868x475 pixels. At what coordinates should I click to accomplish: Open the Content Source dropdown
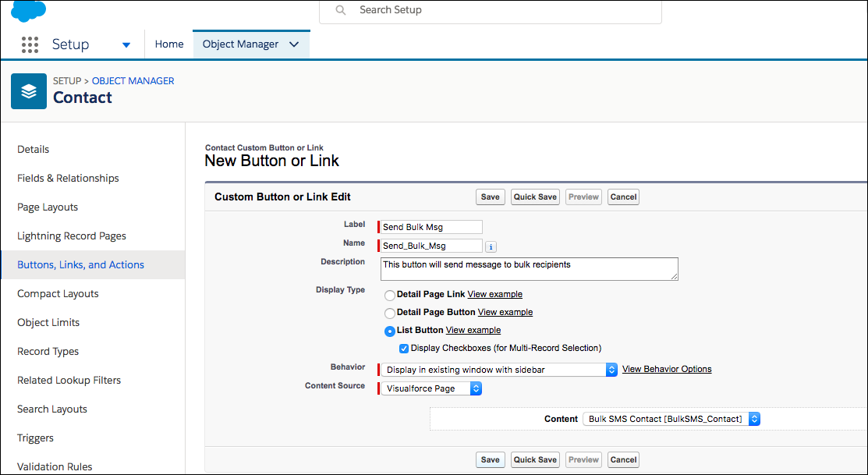click(x=431, y=388)
